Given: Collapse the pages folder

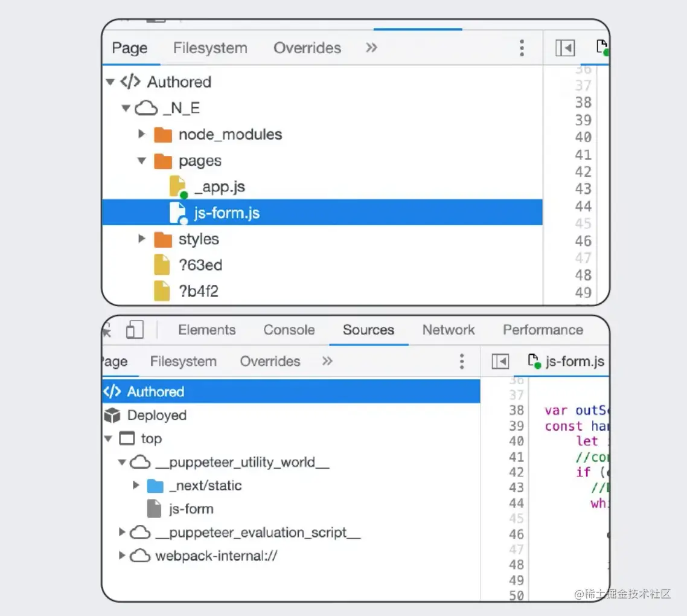Looking at the screenshot, I should point(141,161).
